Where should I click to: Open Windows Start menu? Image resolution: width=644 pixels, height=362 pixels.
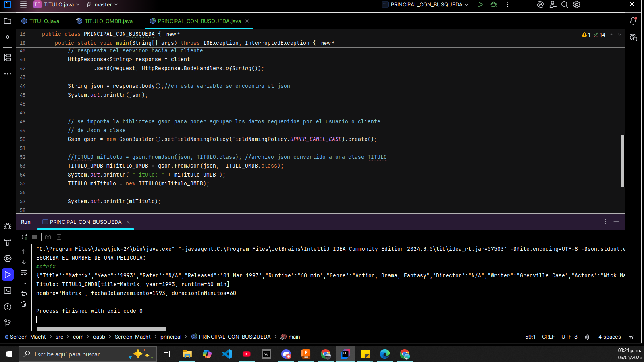pos(9,354)
